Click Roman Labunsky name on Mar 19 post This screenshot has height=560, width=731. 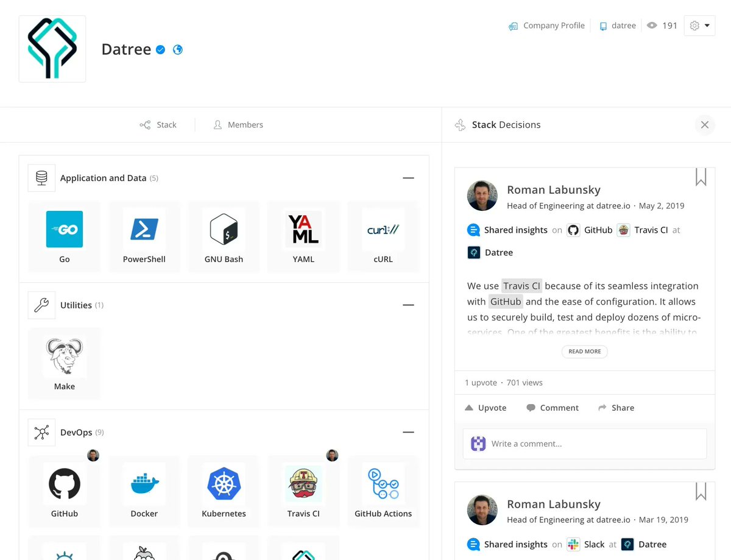(x=554, y=504)
